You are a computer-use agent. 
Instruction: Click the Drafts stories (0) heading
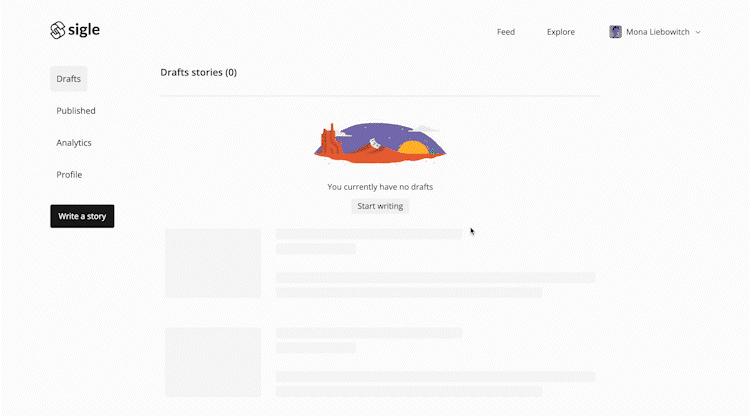pos(199,72)
